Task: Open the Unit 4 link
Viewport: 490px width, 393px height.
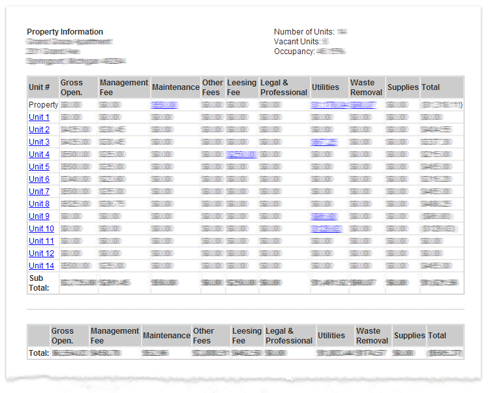Action: 39,154
